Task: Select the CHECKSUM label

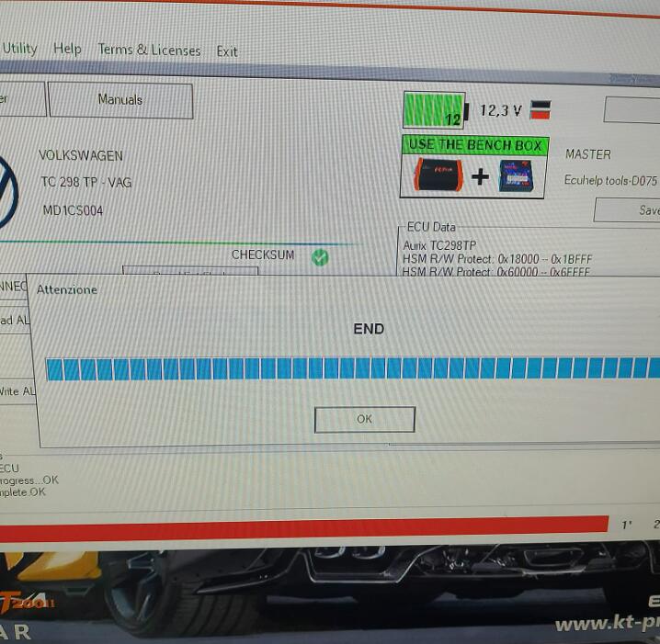Action: 263,254
